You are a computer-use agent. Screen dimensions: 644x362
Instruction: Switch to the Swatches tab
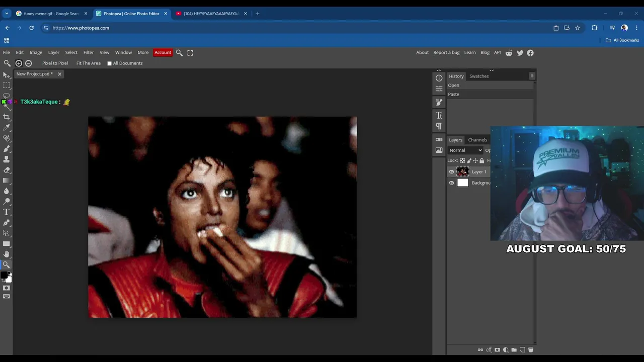point(479,76)
